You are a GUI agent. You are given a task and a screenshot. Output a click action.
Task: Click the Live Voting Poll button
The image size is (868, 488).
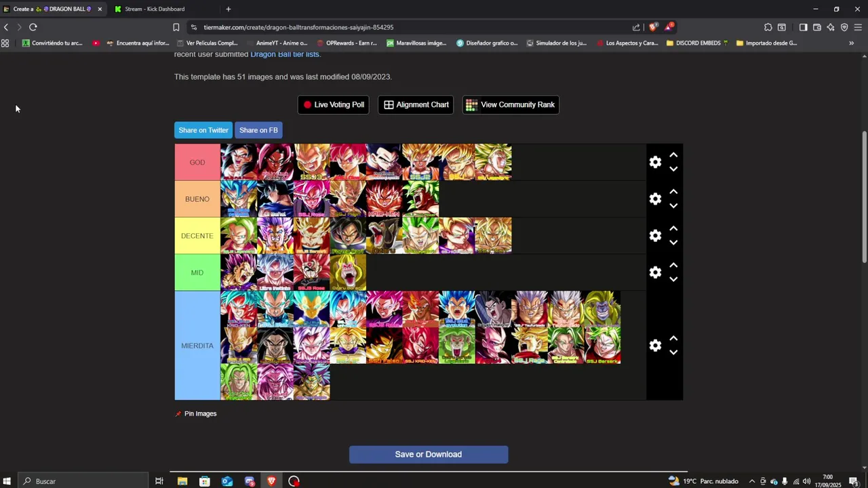(334, 104)
